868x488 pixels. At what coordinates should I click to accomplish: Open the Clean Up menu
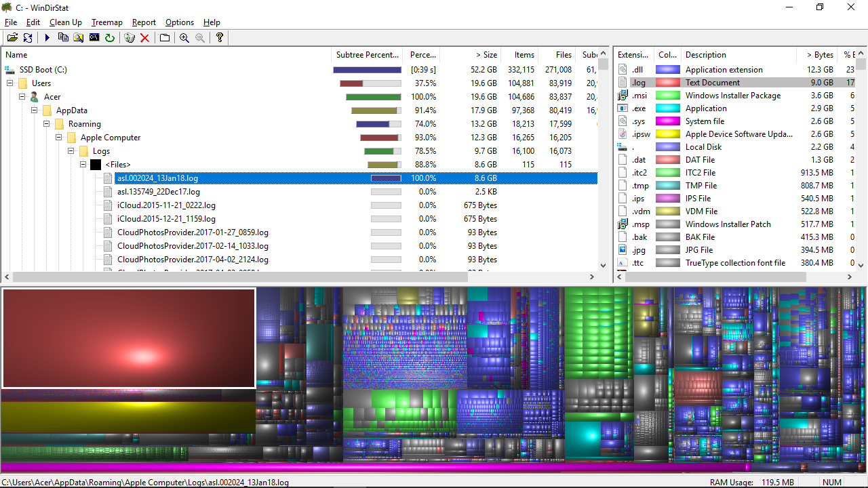coord(66,22)
